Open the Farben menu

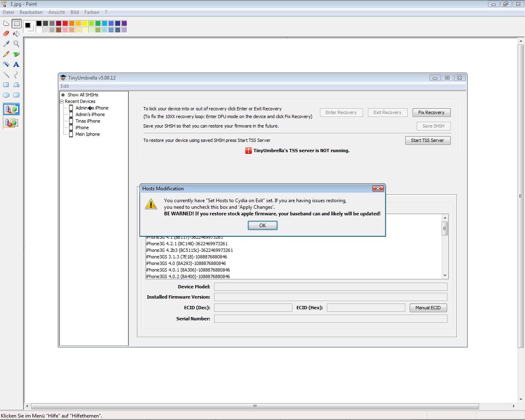pyautogui.click(x=92, y=12)
